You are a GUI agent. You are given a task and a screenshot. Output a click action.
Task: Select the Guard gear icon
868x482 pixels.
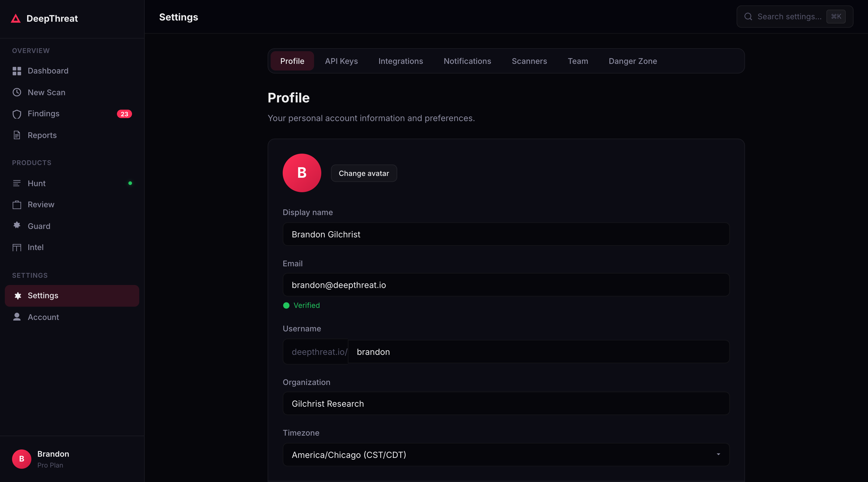pos(17,225)
